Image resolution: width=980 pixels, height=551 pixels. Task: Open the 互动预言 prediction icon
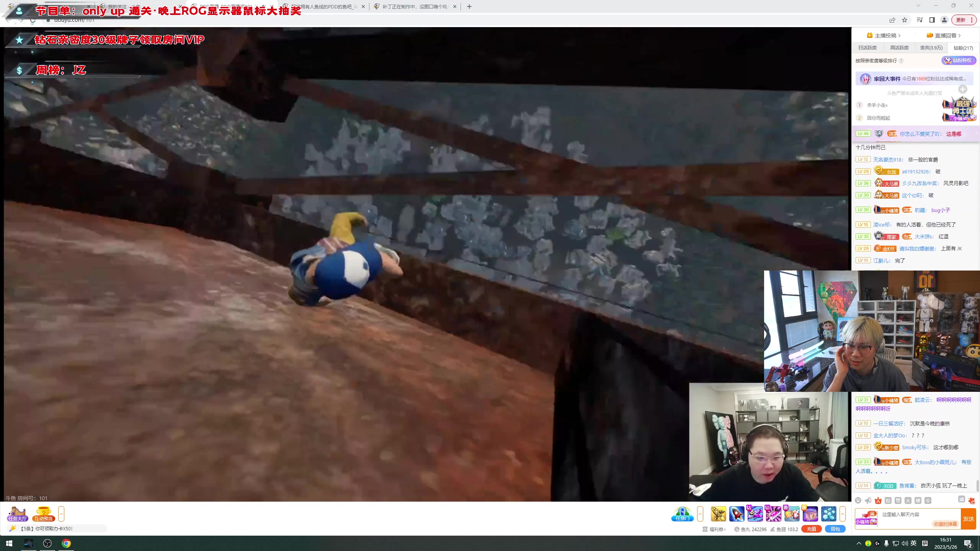click(x=43, y=514)
